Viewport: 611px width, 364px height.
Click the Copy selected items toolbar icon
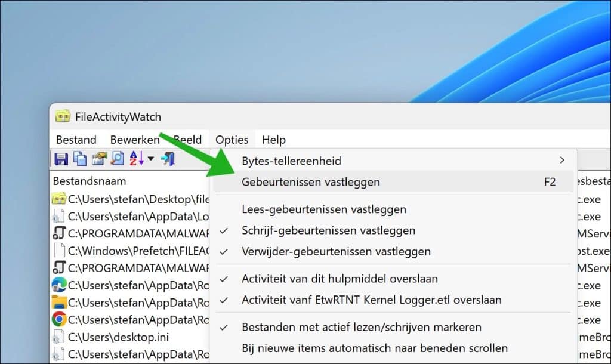81,159
